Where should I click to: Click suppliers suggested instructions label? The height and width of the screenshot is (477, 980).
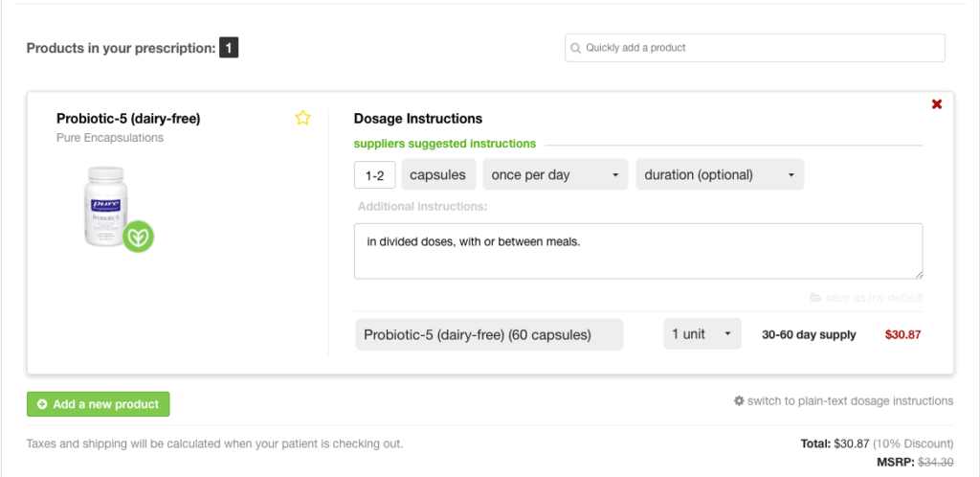[445, 144]
